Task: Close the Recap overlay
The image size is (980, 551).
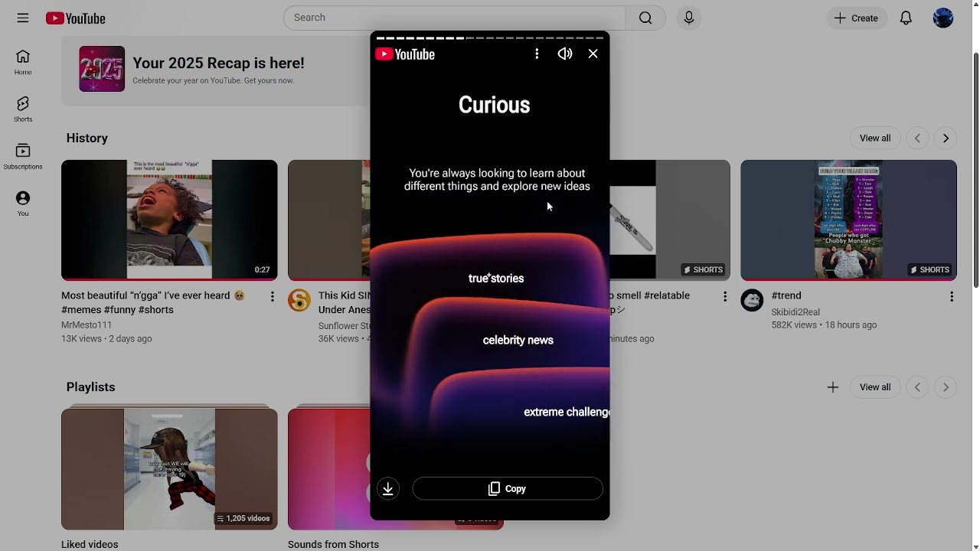Action: 593,54
